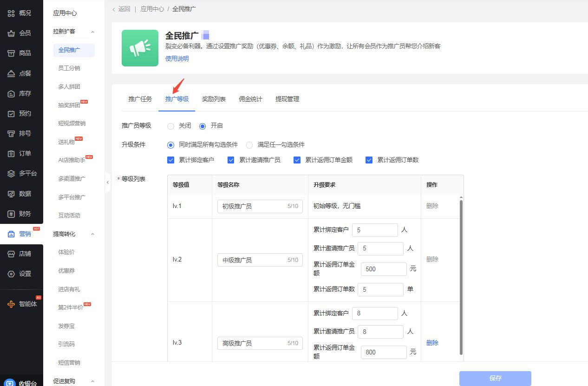This screenshot has width=588, height=386.
Task: Toggle the 累计返佣订单数 checkbox
Action: [369, 160]
